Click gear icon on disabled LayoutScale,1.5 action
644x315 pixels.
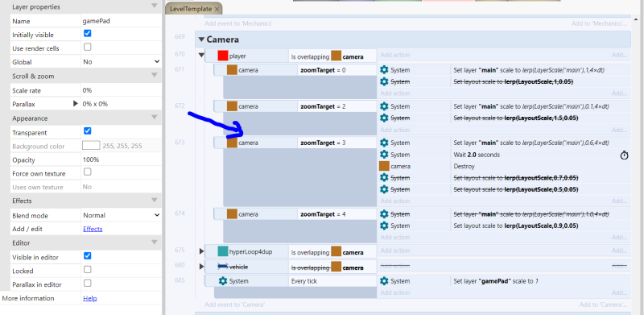384,118
